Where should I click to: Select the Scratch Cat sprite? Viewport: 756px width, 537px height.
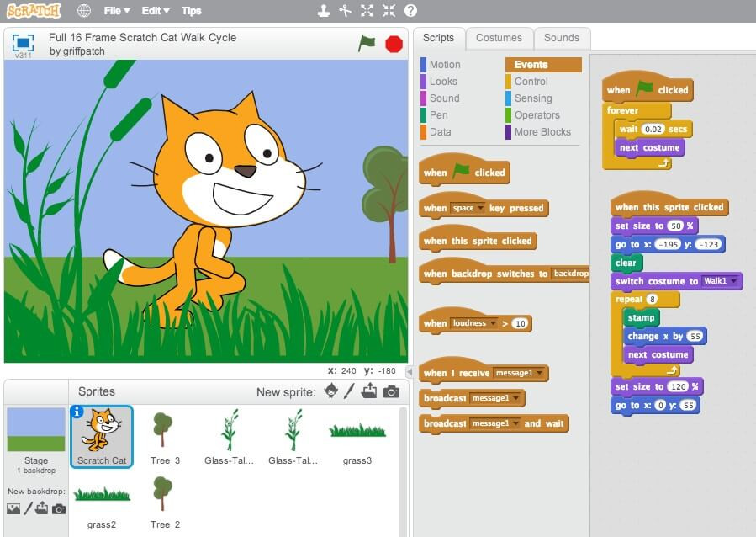[x=101, y=437]
